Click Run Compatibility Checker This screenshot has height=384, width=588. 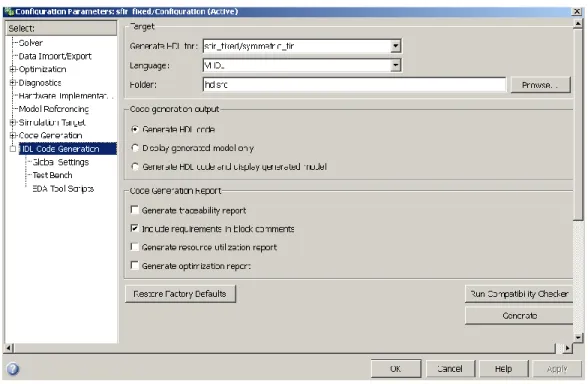tap(519, 294)
